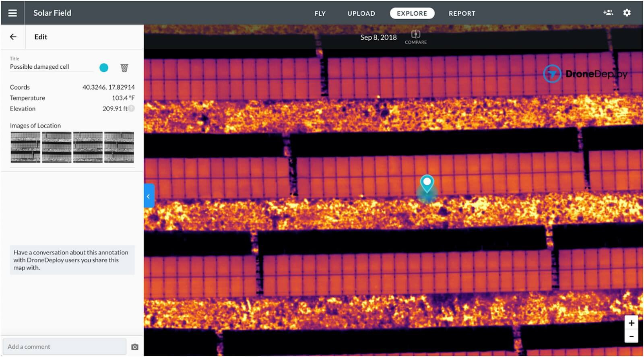Attach photo using camera icon
The image size is (644, 357).
pos(135,347)
